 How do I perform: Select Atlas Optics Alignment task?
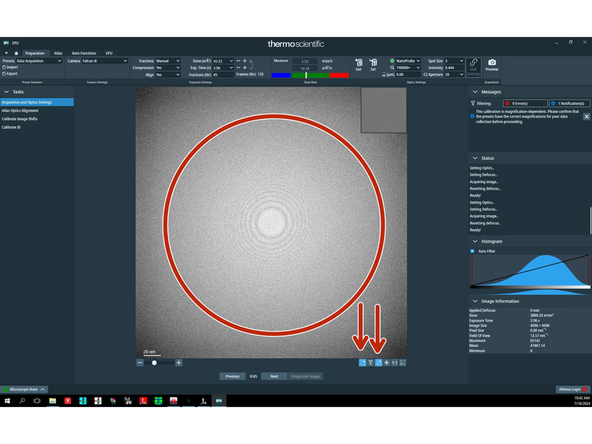(37, 111)
